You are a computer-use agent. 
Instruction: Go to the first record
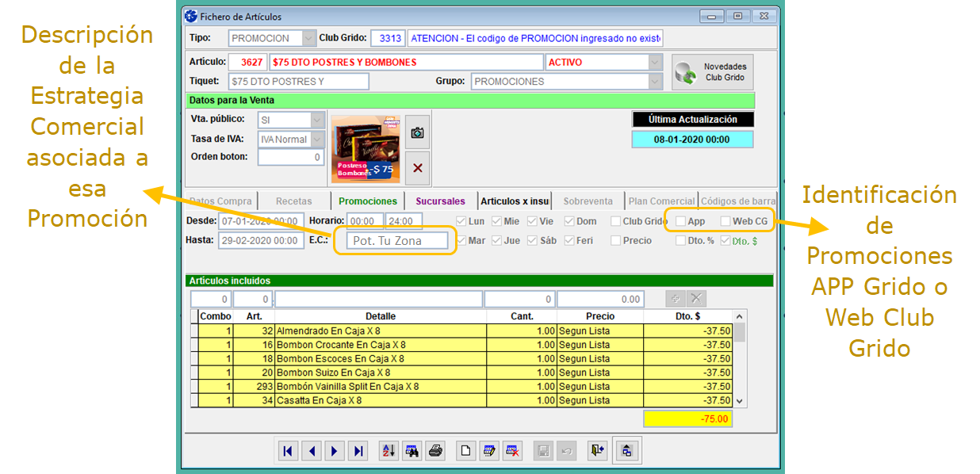(x=288, y=451)
